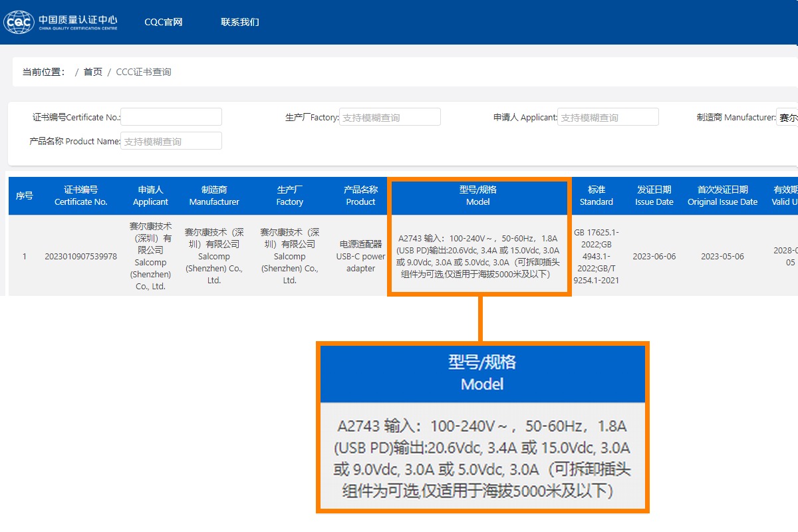798x532 pixels.
Task: Click the 标准 Standard column header
Action: 597,196
